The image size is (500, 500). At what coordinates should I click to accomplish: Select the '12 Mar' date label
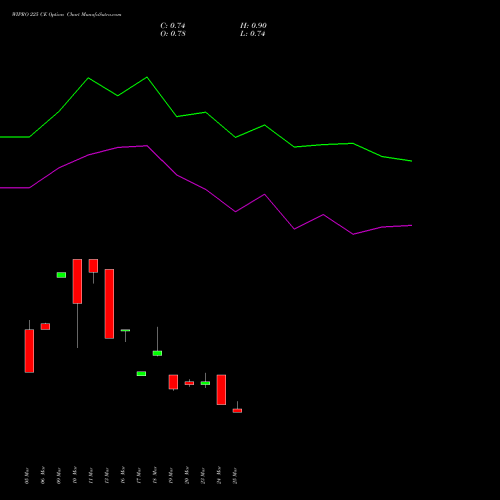click(x=107, y=476)
